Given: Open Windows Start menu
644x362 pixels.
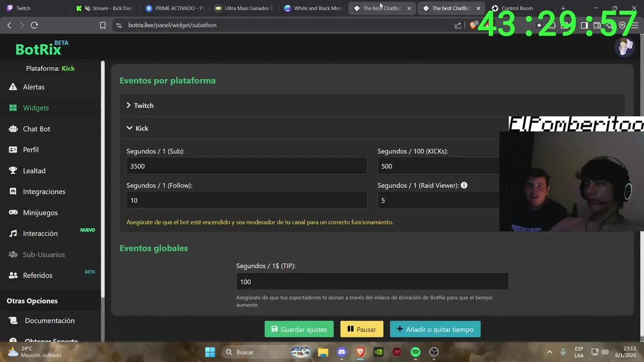Looking at the screenshot, I should click(x=210, y=352).
